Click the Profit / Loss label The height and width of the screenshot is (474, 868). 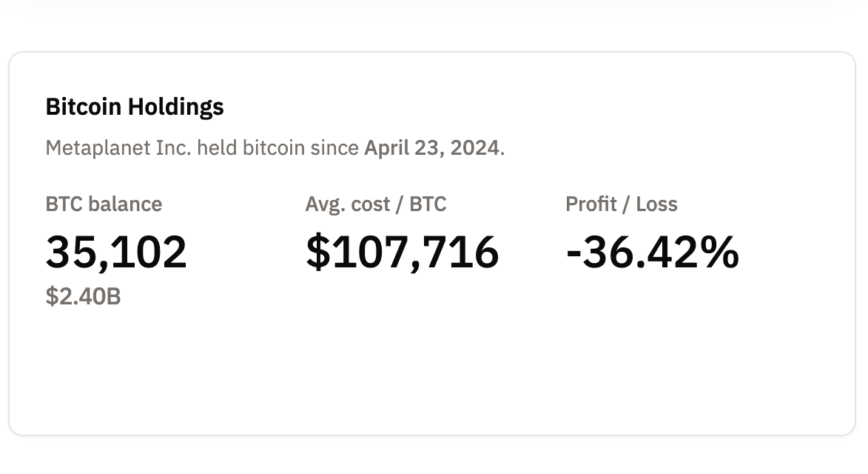[621, 204]
